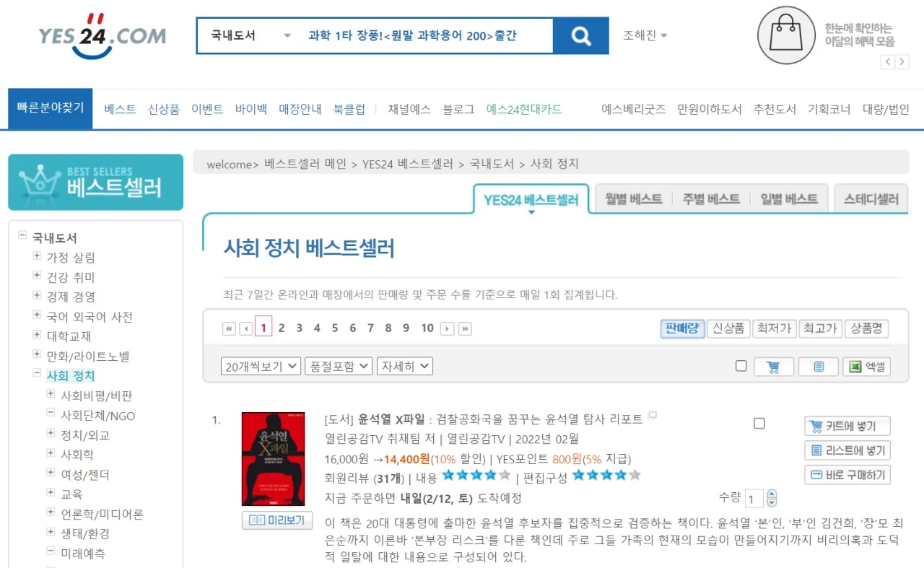
Task: Collapse the 사회 정치 category
Action: pyautogui.click(x=37, y=373)
